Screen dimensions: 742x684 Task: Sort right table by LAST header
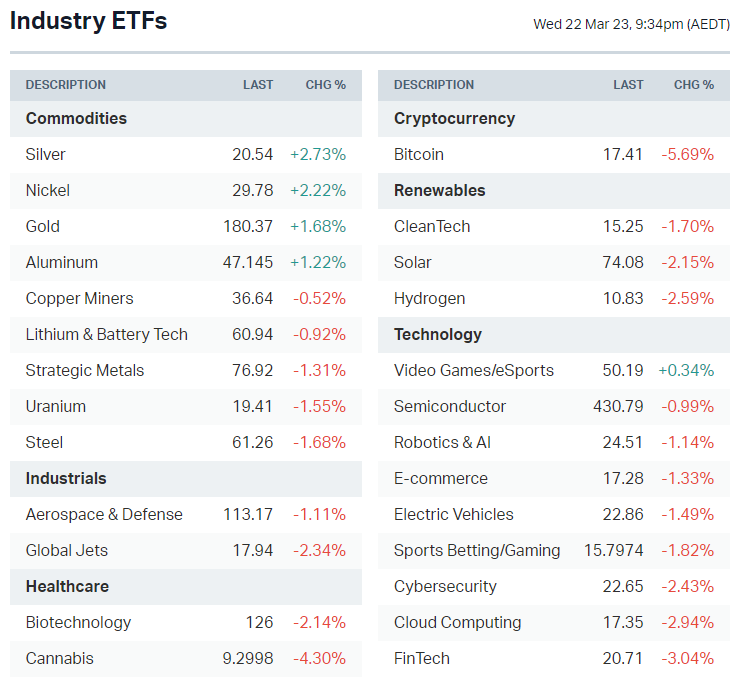click(628, 85)
